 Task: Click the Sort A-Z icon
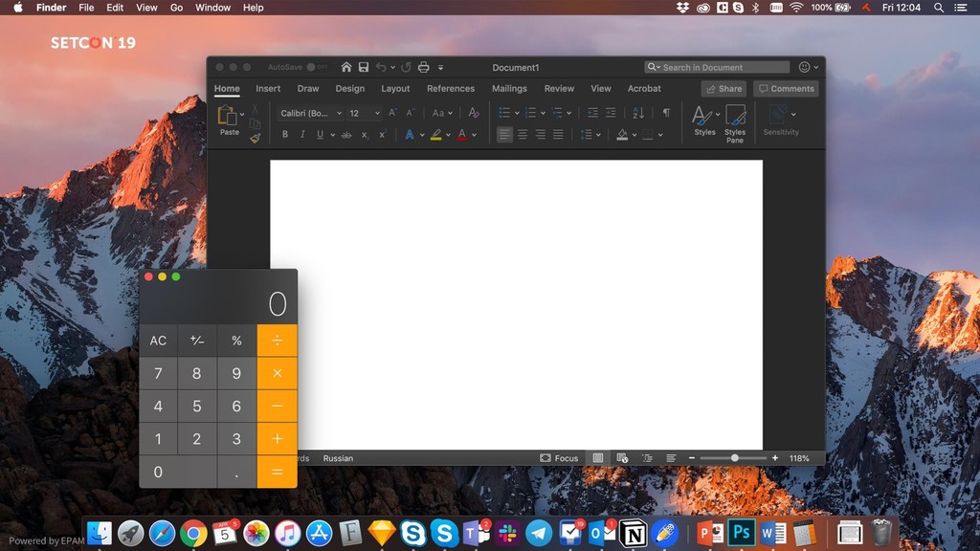tap(638, 113)
